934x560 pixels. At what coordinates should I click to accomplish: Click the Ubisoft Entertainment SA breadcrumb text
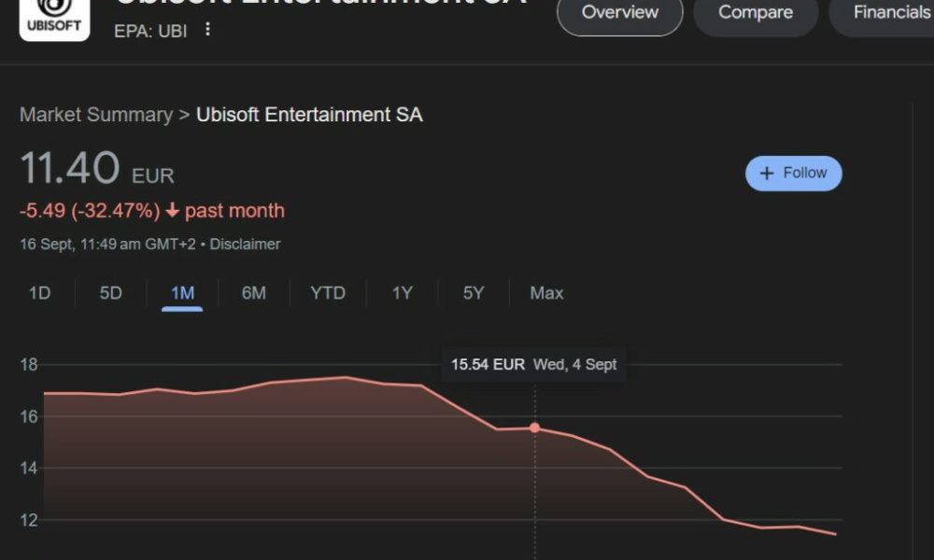click(x=310, y=114)
